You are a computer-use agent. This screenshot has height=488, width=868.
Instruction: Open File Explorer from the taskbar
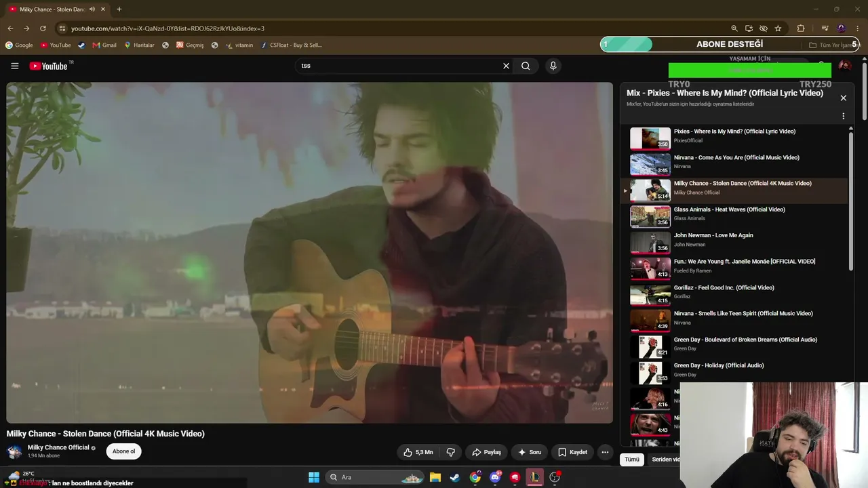click(x=435, y=477)
